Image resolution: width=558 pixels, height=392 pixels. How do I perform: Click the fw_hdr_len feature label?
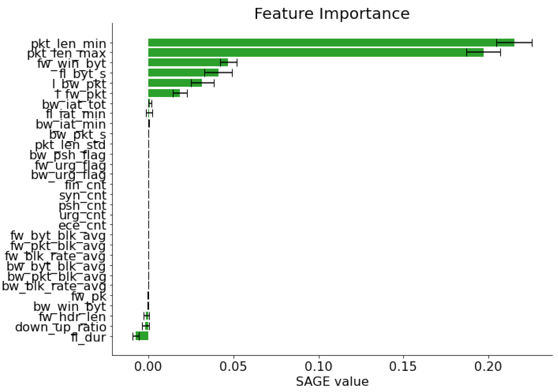[x=72, y=317]
